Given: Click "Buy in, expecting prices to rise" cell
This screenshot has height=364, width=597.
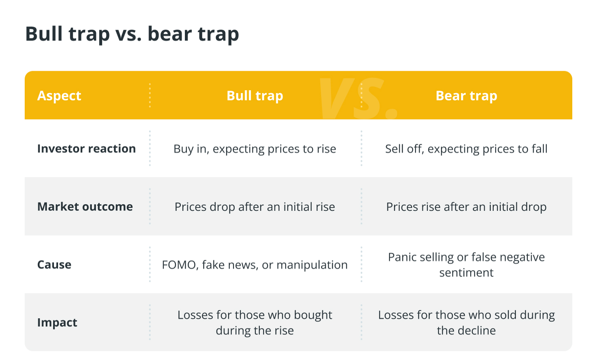Looking at the screenshot, I should tap(255, 149).
